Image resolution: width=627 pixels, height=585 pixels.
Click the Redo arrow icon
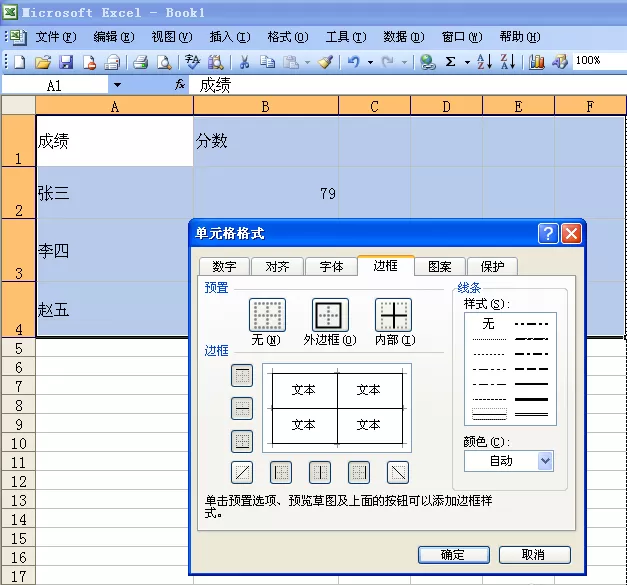[387, 62]
